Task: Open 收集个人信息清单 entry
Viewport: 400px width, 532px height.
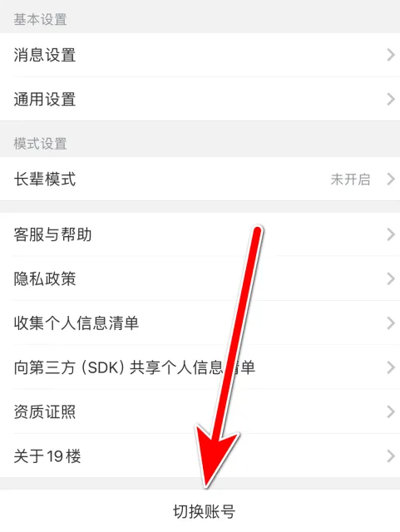Action: click(200, 323)
